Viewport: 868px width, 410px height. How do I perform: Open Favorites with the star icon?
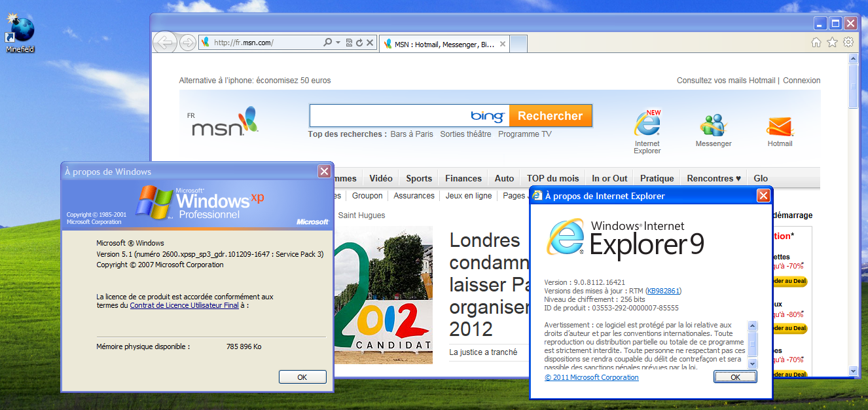tap(832, 43)
